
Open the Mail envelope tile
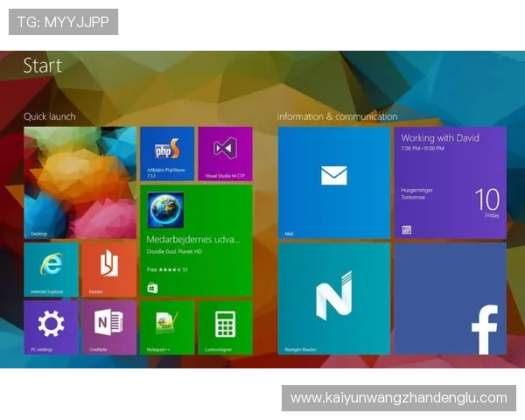[x=333, y=182]
